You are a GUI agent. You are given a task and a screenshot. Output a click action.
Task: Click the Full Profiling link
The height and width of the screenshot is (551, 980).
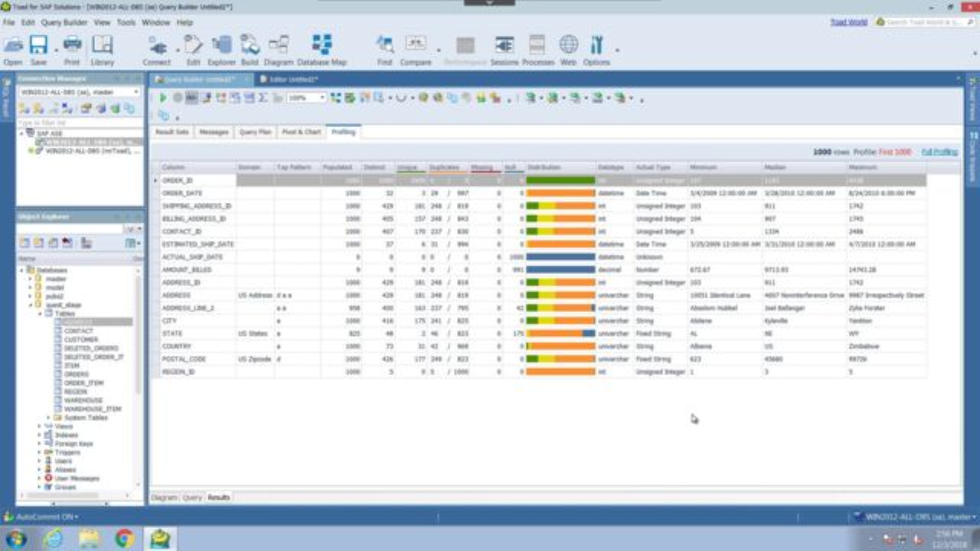point(939,152)
